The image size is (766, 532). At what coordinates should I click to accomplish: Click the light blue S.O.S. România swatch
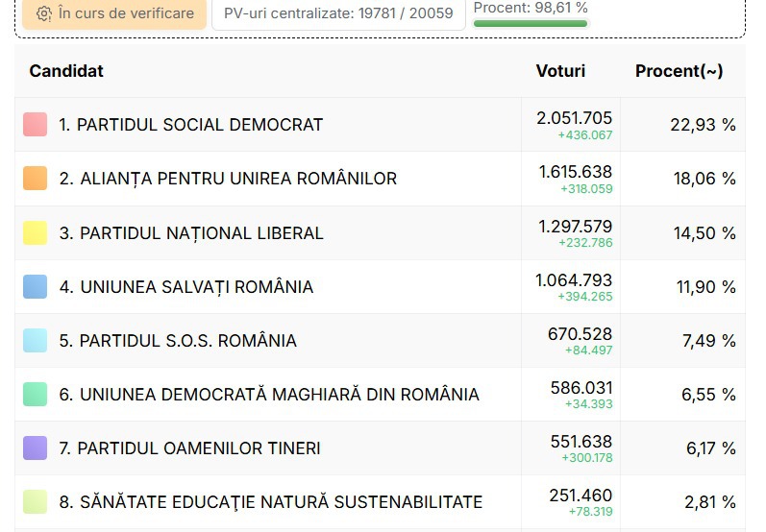[36, 340]
